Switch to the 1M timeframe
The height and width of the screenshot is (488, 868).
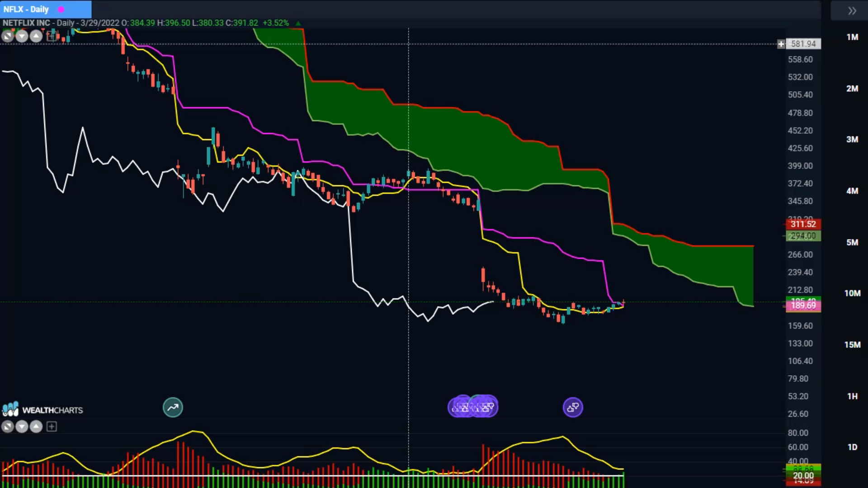(852, 37)
